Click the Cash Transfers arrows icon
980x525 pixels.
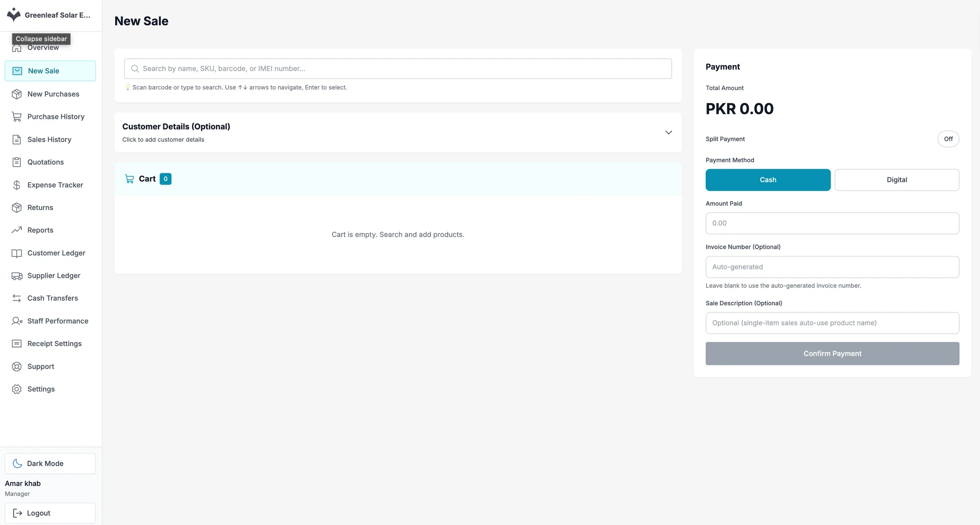[x=17, y=298]
